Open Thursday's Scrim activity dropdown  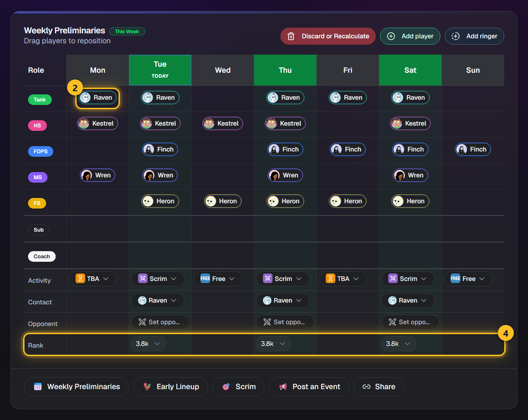click(x=283, y=279)
